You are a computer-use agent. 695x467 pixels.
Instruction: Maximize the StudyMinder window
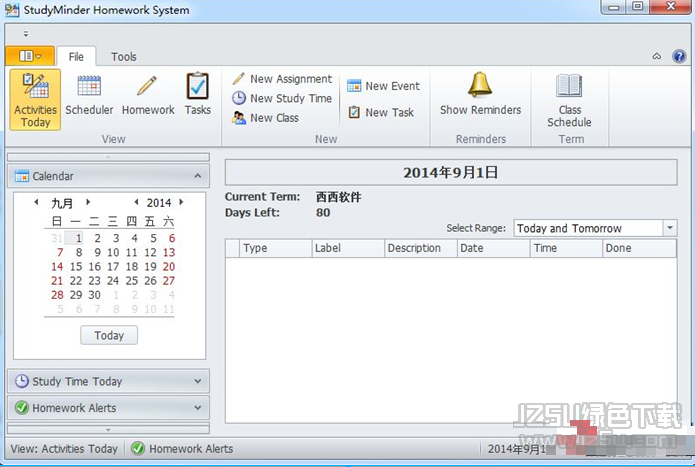[637, 7]
